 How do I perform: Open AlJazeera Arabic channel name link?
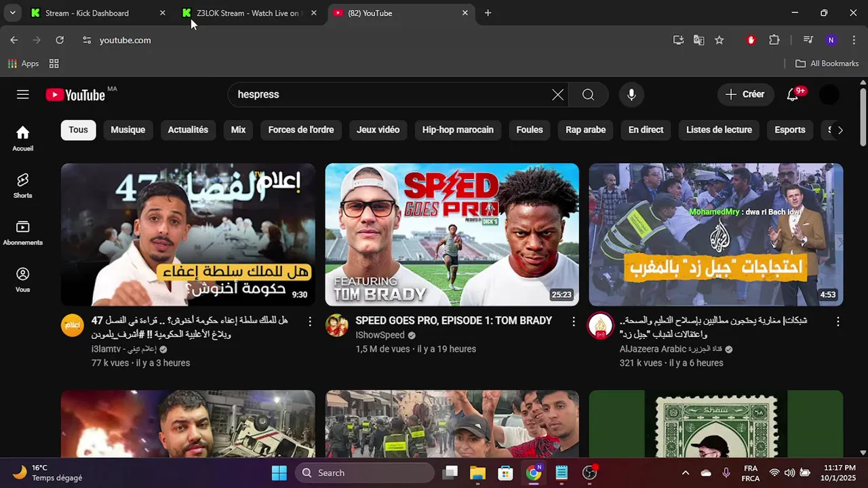click(x=671, y=350)
